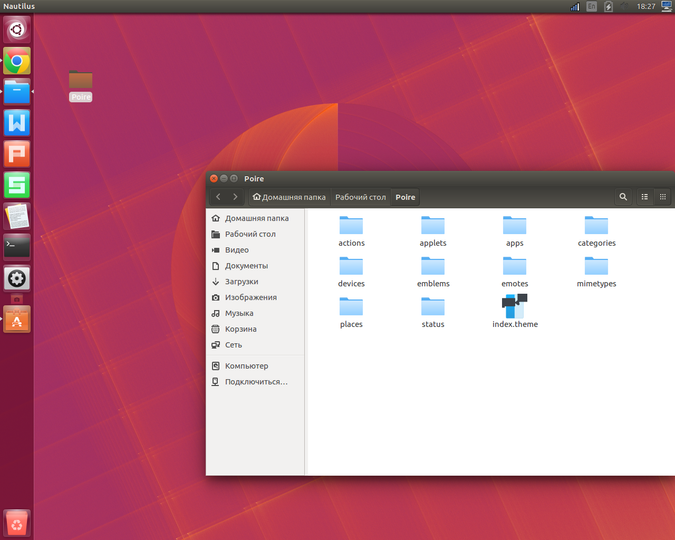
Task: Select the mimetypes folder
Action: click(596, 272)
